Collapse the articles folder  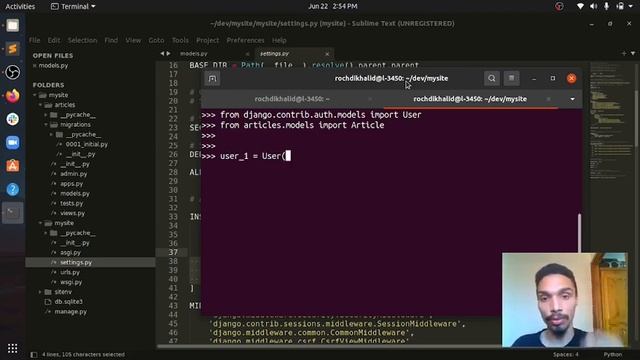pyautogui.click(x=40, y=105)
